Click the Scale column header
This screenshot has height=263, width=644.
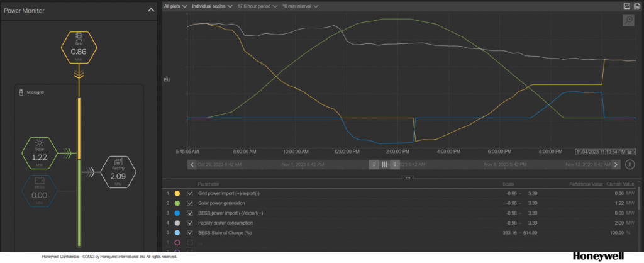click(x=508, y=184)
